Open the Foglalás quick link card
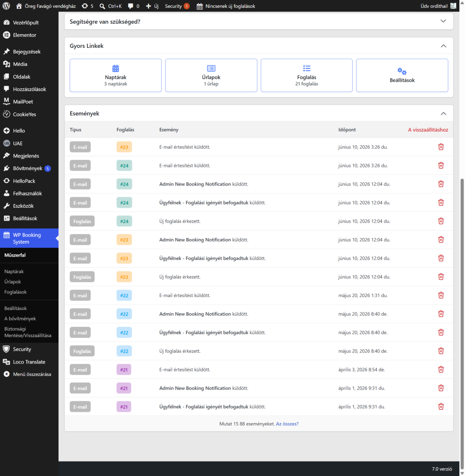The image size is (465, 476). [306, 75]
